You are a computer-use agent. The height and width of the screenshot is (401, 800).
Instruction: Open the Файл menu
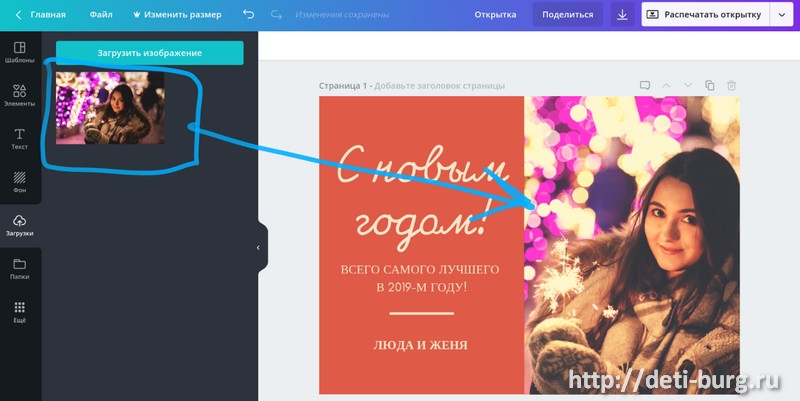pyautogui.click(x=101, y=14)
